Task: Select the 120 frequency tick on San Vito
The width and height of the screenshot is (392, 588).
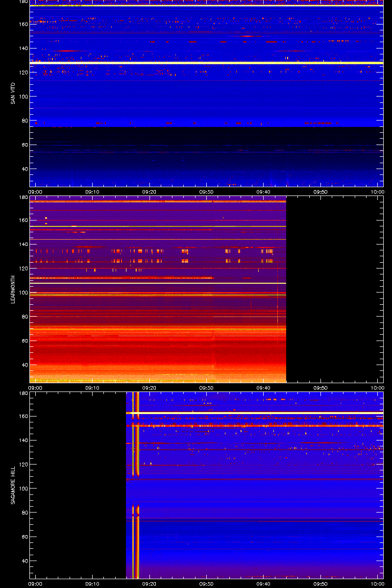Action: click(x=23, y=73)
